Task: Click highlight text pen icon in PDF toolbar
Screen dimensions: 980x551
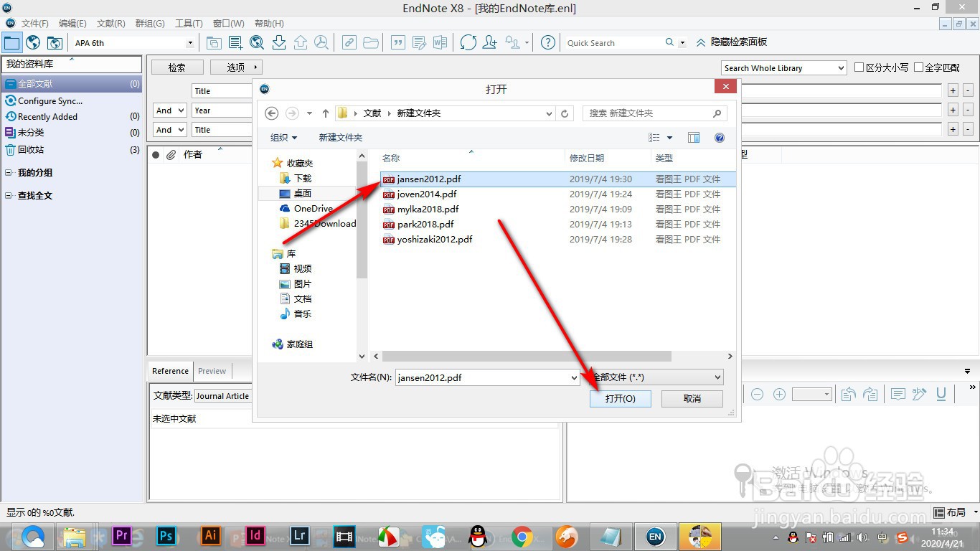Action: [919, 394]
